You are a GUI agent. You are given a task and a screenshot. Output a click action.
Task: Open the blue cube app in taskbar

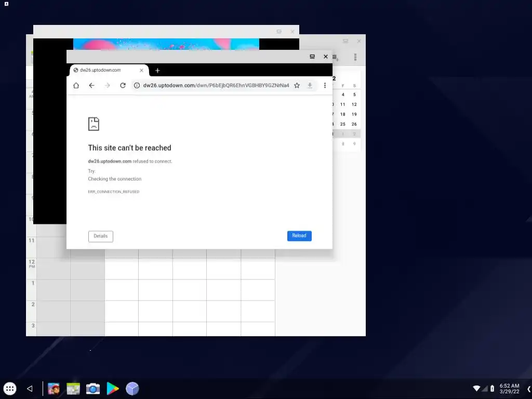tap(132, 389)
